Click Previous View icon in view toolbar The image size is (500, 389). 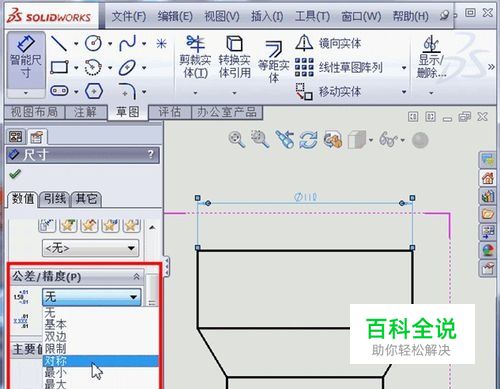click(x=285, y=139)
